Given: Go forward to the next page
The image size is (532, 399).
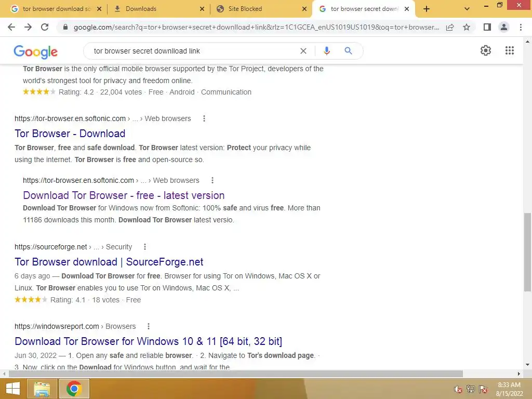Looking at the screenshot, I should [x=28, y=27].
